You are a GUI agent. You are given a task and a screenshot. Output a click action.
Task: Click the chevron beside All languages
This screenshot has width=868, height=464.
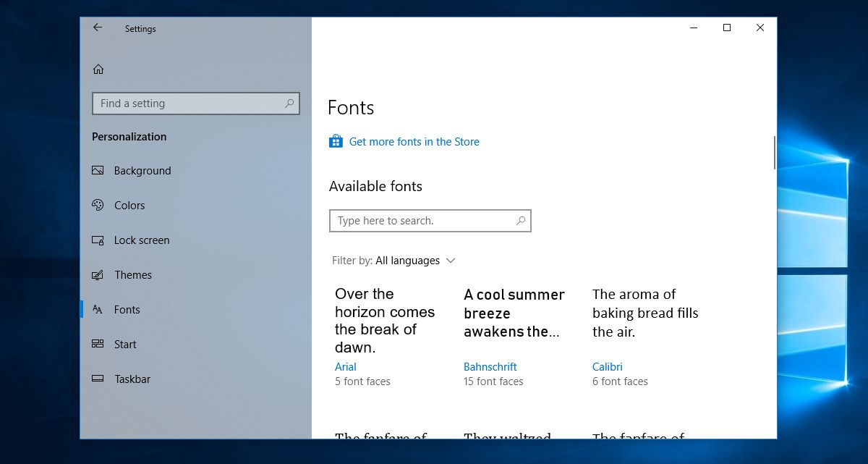pyautogui.click(x=451, y=261)
